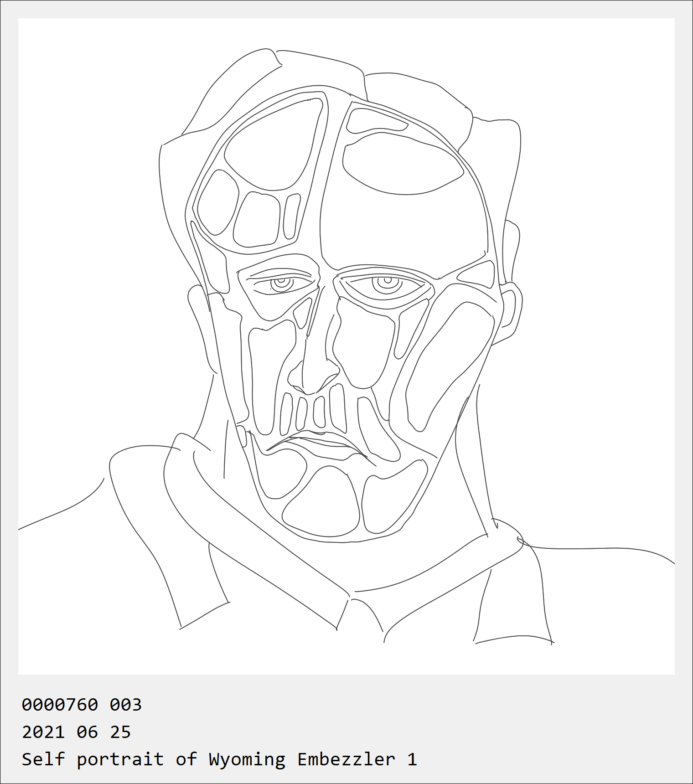
Task: Click the trailing number 1 in the caption
Action: pyautogui.click(x=412, y=759)
